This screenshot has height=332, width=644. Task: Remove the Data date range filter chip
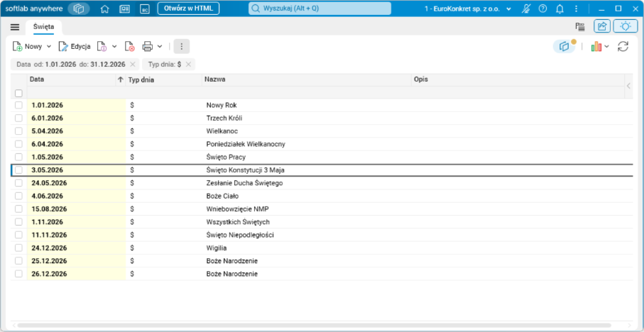[132, 64]
